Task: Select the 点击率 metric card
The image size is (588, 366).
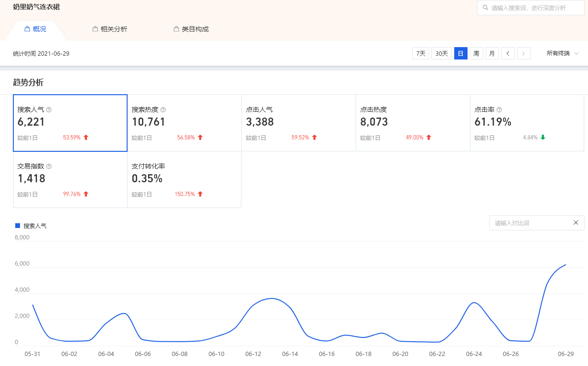Action: [527, 123]
